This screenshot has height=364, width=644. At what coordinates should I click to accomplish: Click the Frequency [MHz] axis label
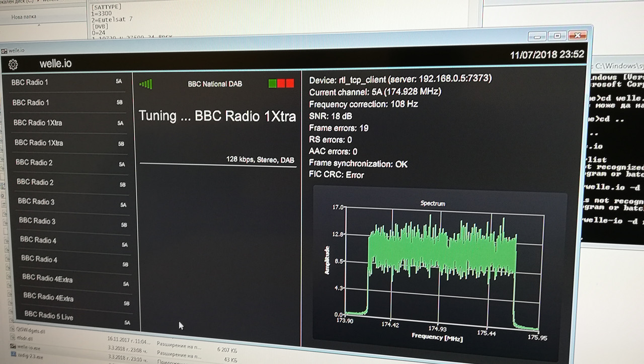point(437,337)
